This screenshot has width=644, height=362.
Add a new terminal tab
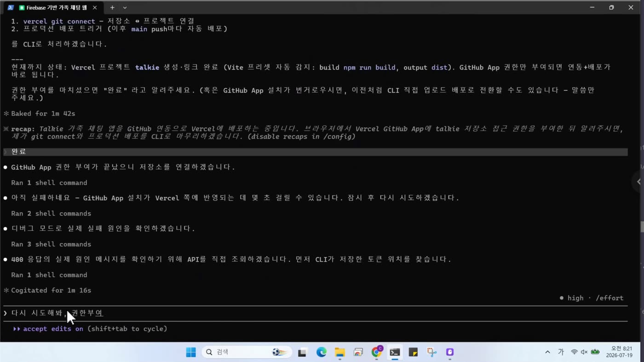[x=112, y=7]
